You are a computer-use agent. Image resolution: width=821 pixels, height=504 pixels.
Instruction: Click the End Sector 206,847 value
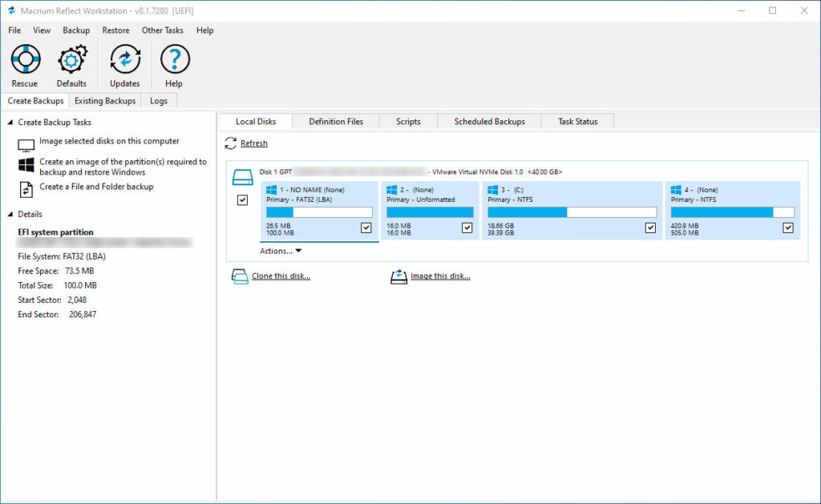tap(83, 315)
